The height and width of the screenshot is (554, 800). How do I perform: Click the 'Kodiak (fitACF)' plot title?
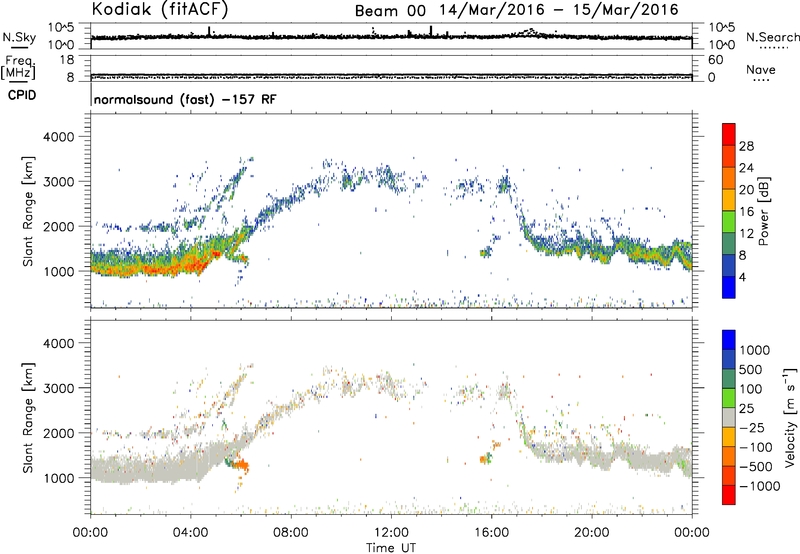pyautogui.click(x=160, y=9)
